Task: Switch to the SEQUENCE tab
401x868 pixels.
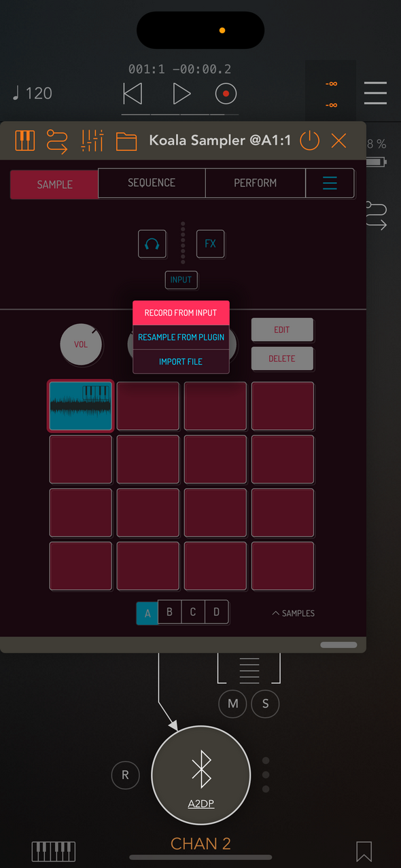Action: 152,183
